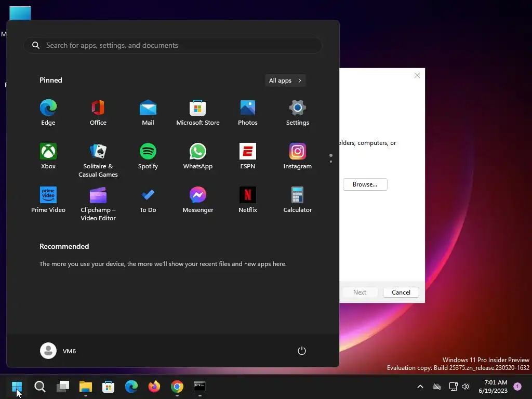Screen dimensions: 532x399
Task: Launch the ESPN app
Action: [248, 156]
